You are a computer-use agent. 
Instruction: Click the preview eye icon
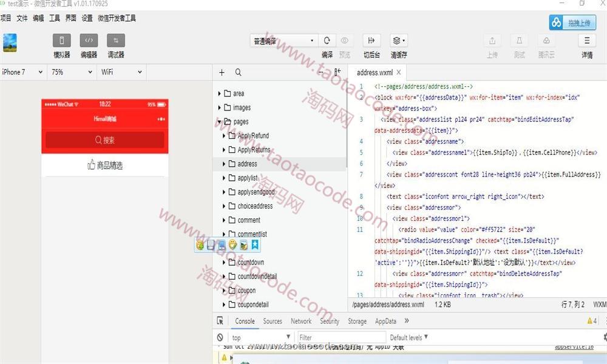pyautogui.click(x=345, y=41)
